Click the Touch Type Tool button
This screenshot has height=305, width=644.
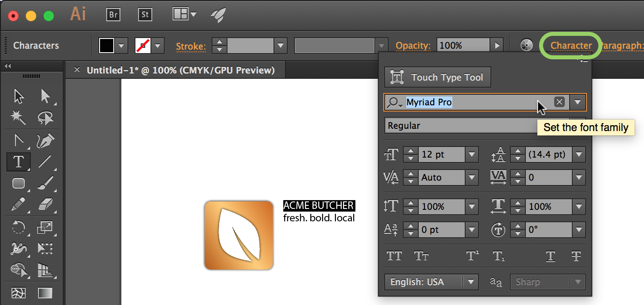point(438,77)
